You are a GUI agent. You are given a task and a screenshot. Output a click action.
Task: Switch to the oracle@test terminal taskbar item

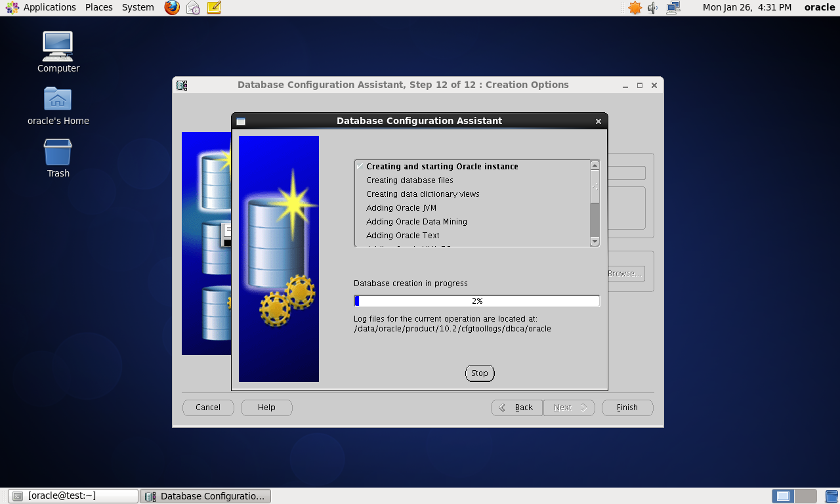(x=73, y=496)
